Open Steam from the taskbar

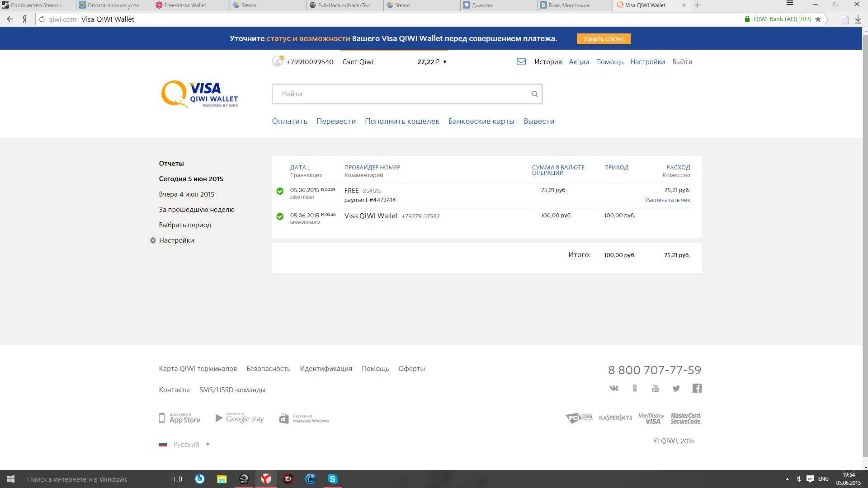pyautogui.click(x=244, y=479)
